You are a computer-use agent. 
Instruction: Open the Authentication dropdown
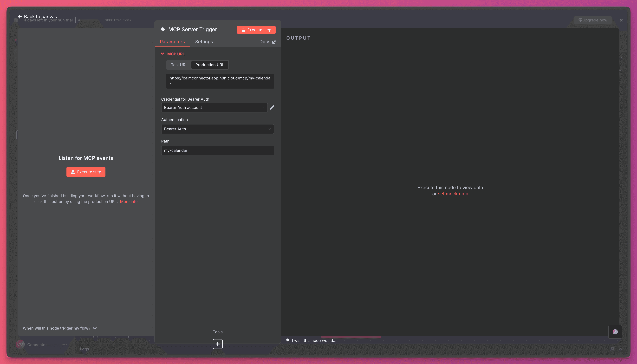click(217, 129)
